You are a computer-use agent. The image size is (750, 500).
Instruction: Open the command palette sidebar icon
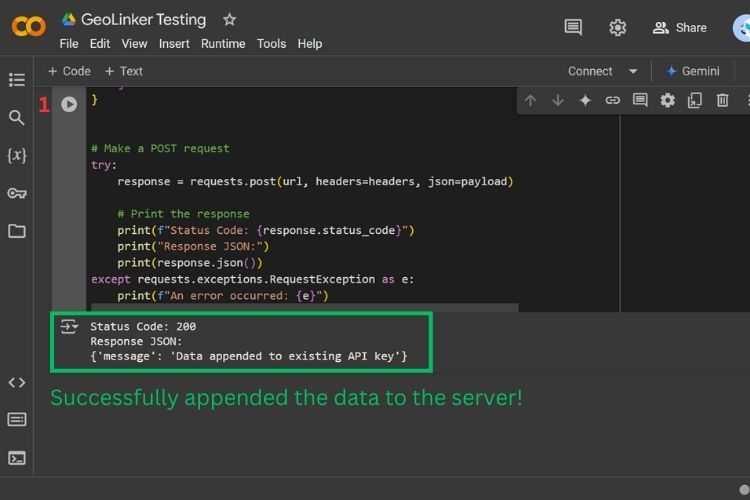[x=17, y=420]
